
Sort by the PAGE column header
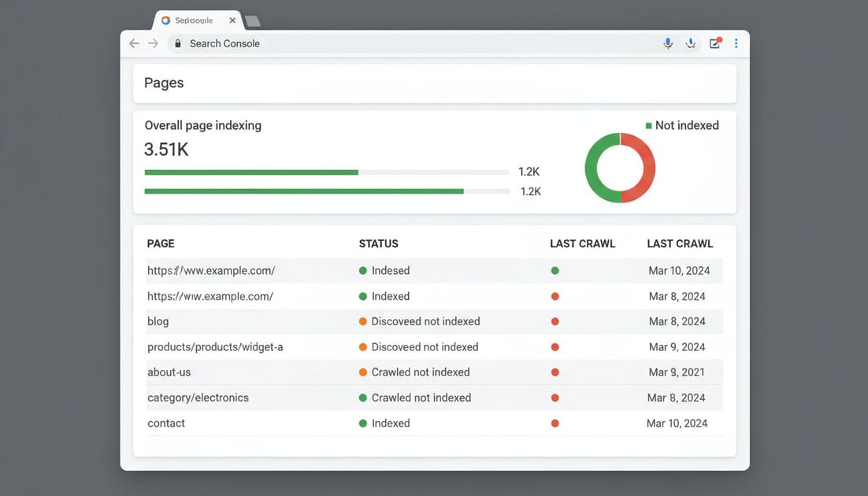tap(161, 243)
